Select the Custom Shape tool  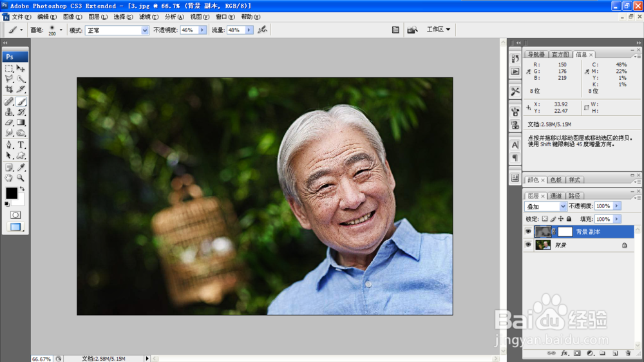point(21,155)
